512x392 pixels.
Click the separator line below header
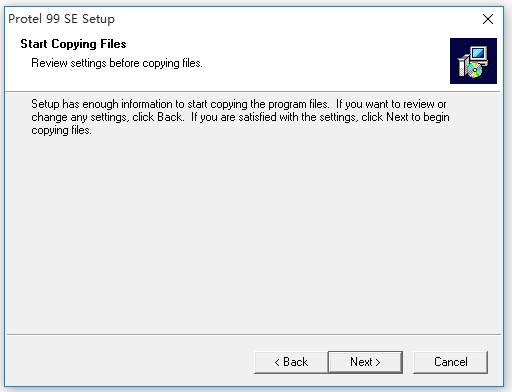pos(252,91)
